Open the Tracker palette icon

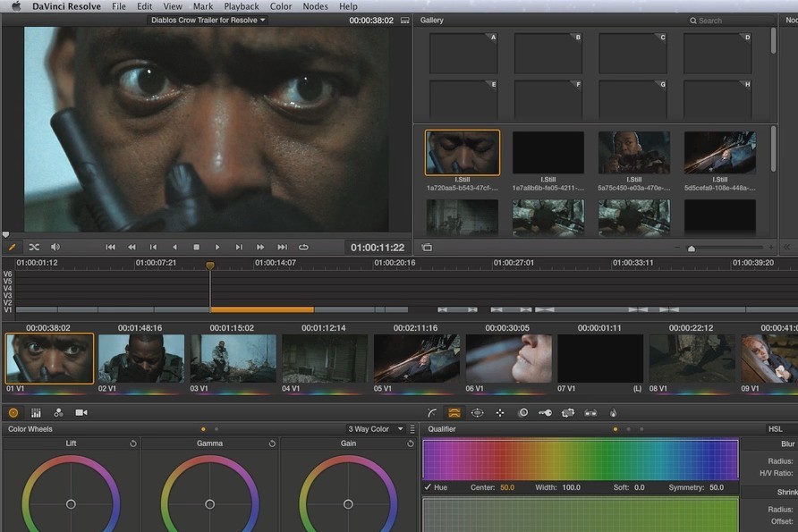[x=500, y=413]
